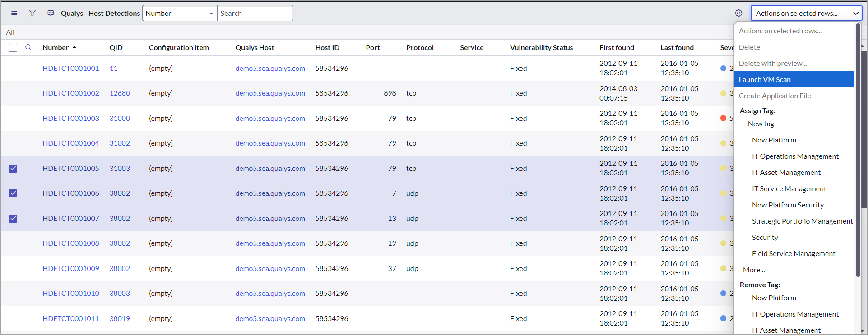Open record HDETCT0001008
This screenshot has height=335, width=868.
coord(71,243)
